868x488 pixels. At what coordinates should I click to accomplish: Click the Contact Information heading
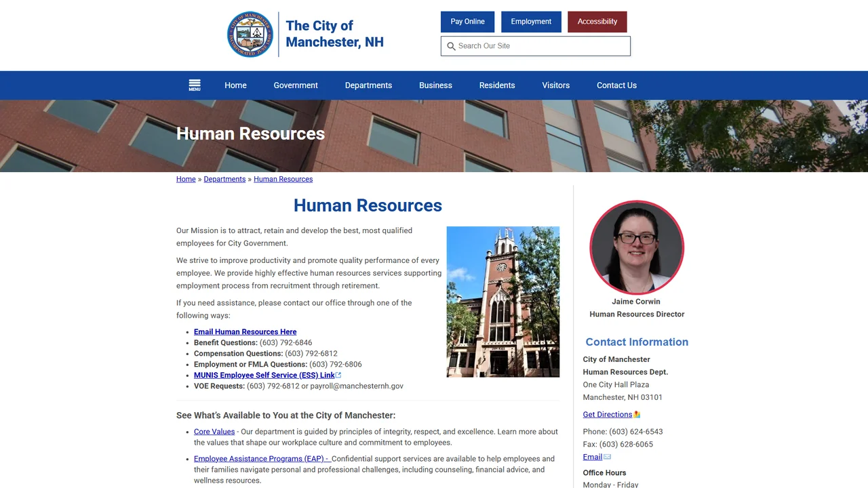637,342
